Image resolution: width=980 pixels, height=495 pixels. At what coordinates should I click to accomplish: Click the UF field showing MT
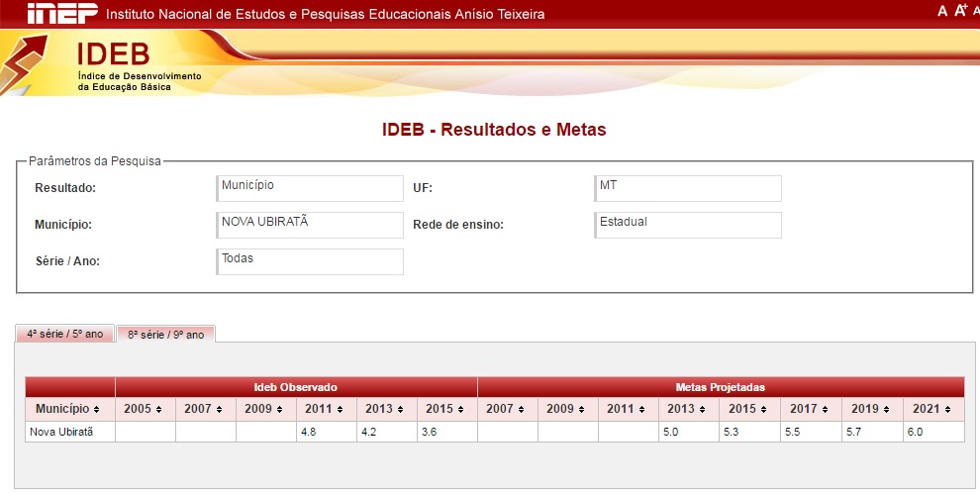tap(688, 188)
